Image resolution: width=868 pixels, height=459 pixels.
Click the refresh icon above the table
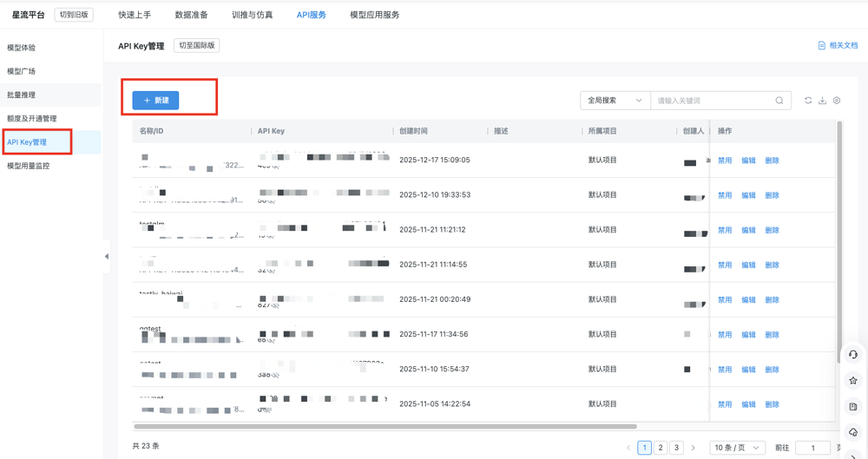click(808, 101)
